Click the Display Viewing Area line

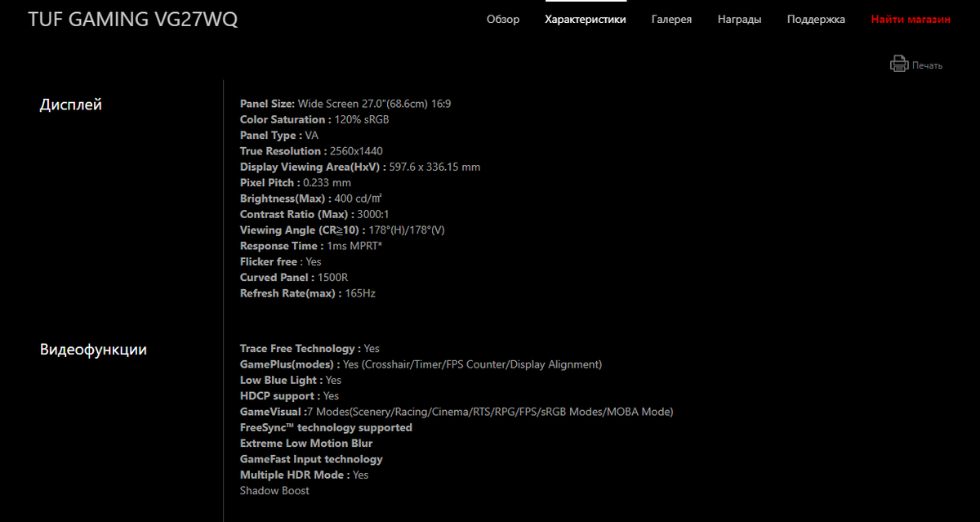tap(360, 167)
